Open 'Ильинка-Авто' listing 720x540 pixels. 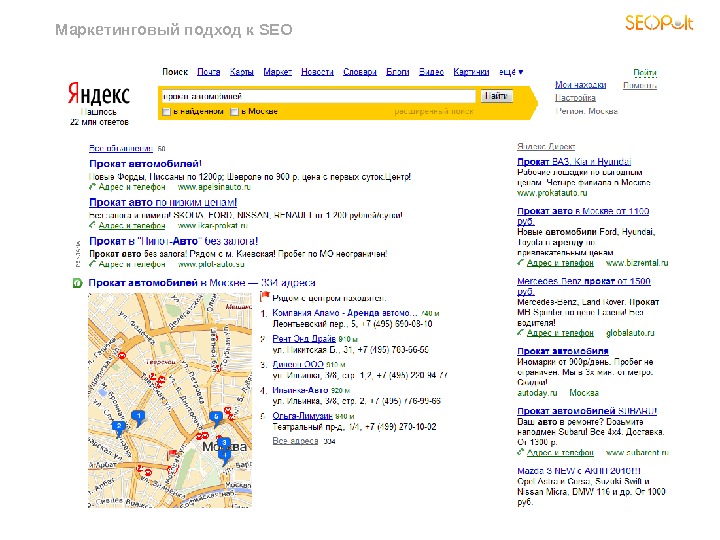[300, 390]
